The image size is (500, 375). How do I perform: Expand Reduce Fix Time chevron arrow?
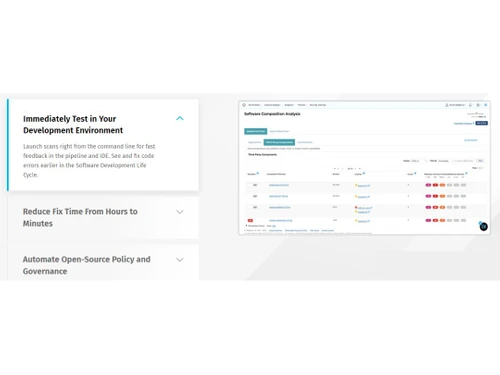[x=180, y=212]
